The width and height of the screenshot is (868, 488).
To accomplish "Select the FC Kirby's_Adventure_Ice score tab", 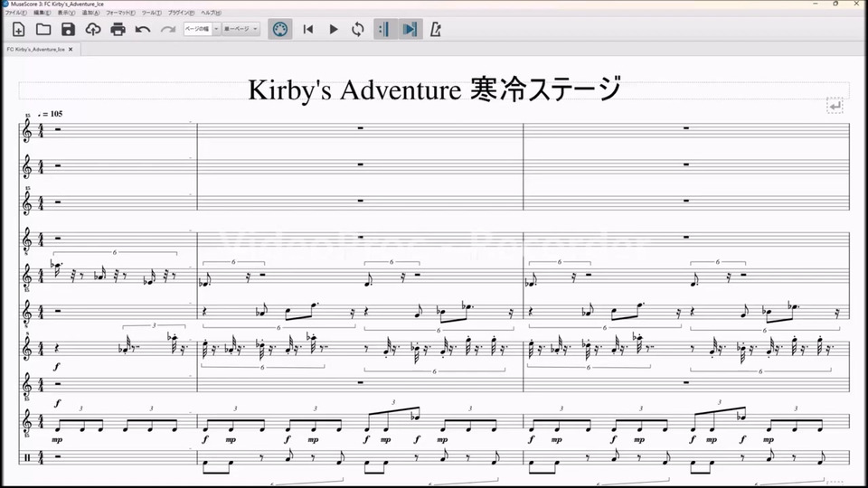I will 36,49.
